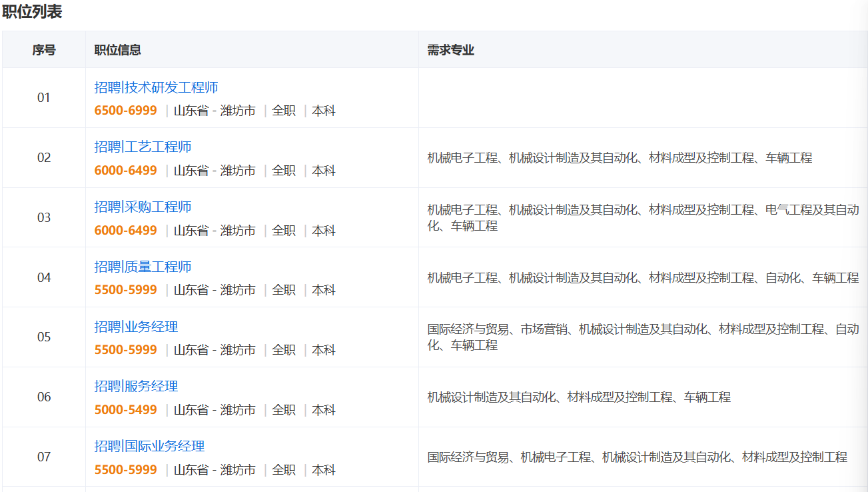Screen dimensions: 868x492
Task: Click required majors text for 国际业务经理 row
Action: [x=637, y=457]
